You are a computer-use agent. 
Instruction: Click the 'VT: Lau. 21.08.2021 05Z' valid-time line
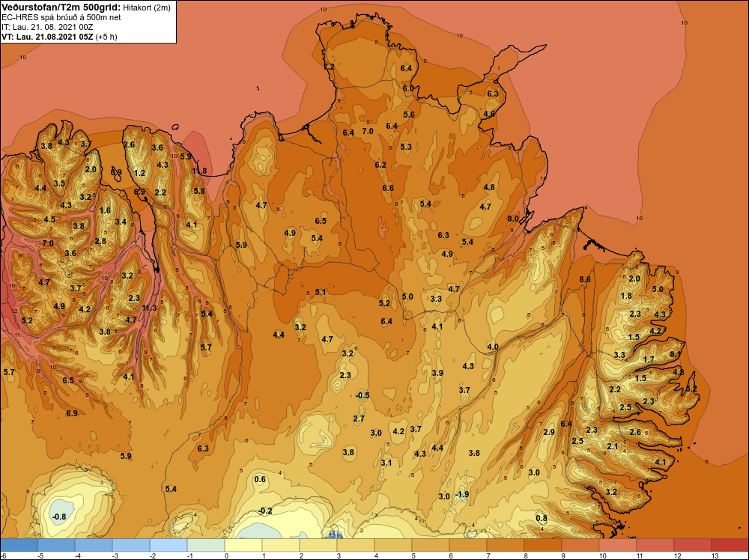pyautogui.click(x=47, y=37)
